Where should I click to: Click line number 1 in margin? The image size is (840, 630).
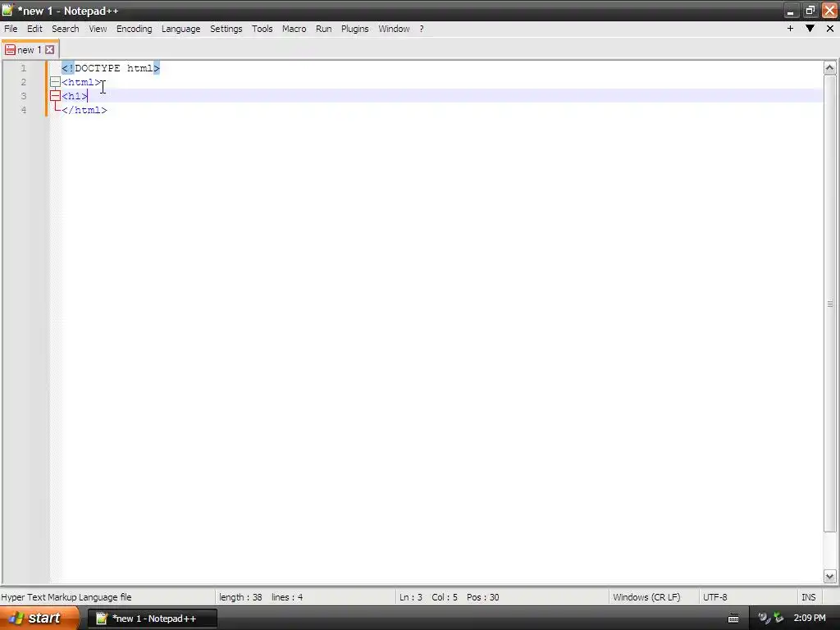[x=24, y=68]
